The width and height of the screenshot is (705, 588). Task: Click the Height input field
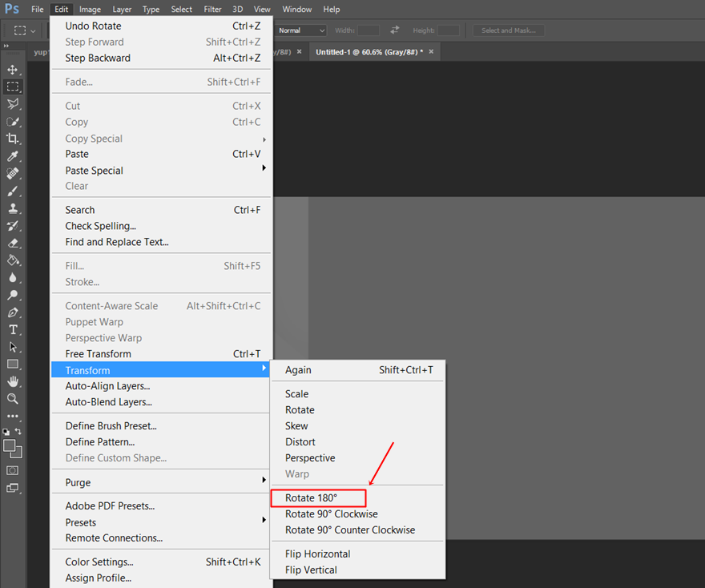(449, 30)
